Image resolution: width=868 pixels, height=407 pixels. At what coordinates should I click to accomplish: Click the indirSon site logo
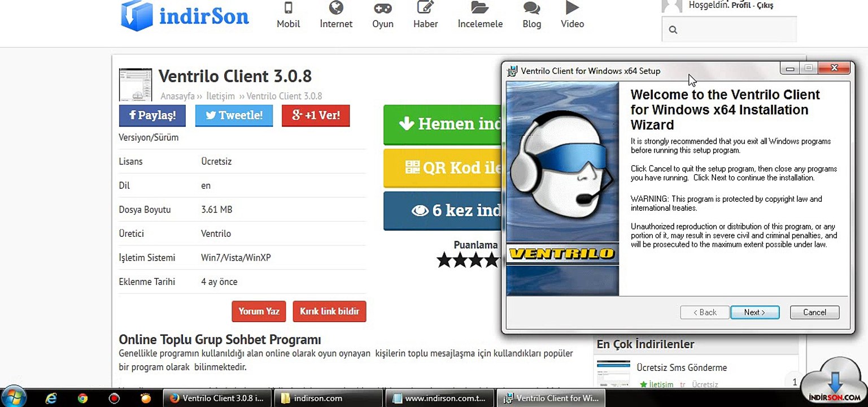pos(185,15)
